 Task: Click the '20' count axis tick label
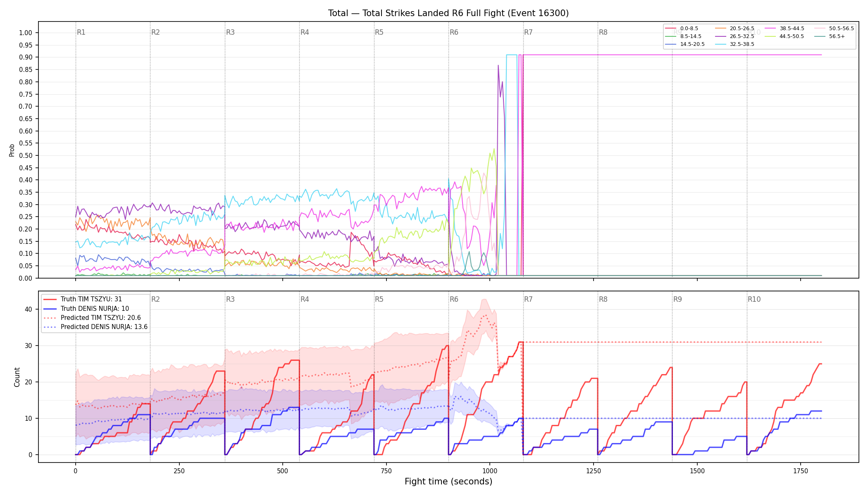click(29, 382)
